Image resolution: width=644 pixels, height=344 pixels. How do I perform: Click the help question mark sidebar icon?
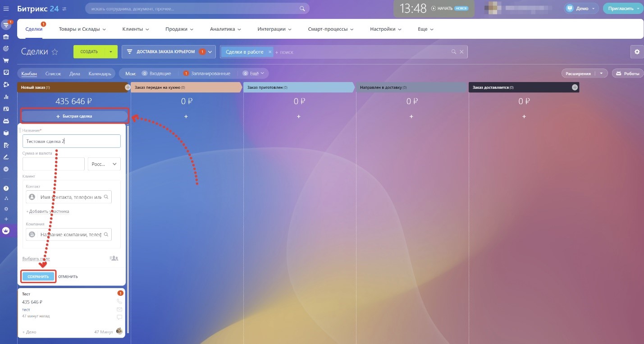[x=6, y=188]
